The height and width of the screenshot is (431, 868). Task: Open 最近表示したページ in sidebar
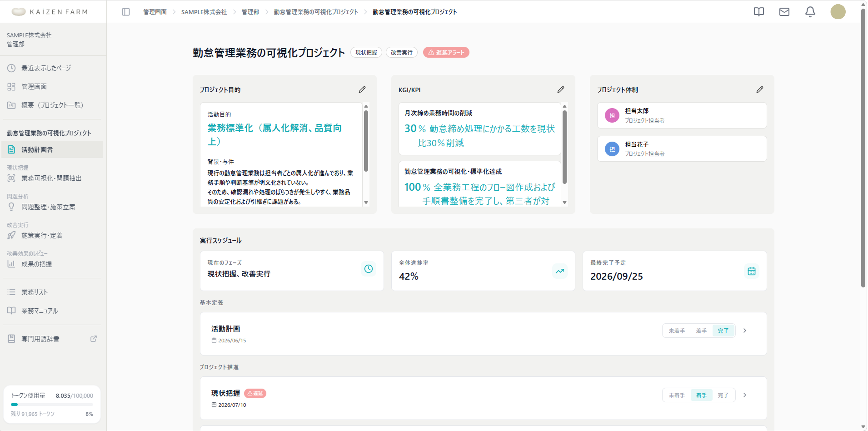pos(52,68)
